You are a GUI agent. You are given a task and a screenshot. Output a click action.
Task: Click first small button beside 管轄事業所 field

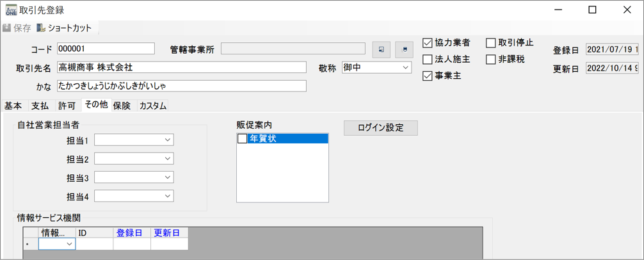[382, 50]
